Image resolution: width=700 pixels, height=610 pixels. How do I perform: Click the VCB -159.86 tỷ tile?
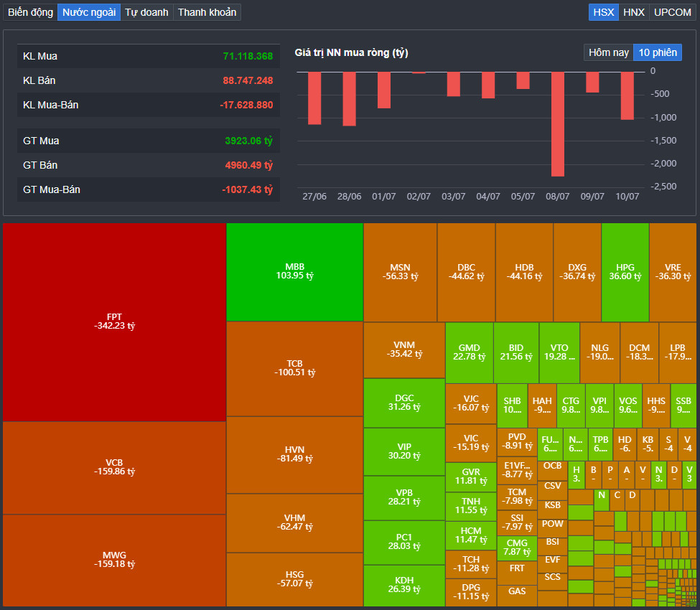[x=114, y=468]
